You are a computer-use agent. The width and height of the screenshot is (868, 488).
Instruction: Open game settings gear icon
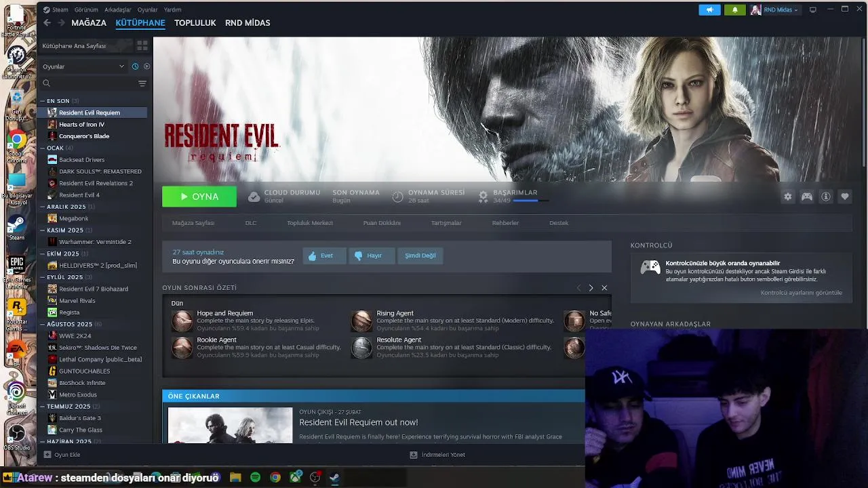[x=788, y=197]
